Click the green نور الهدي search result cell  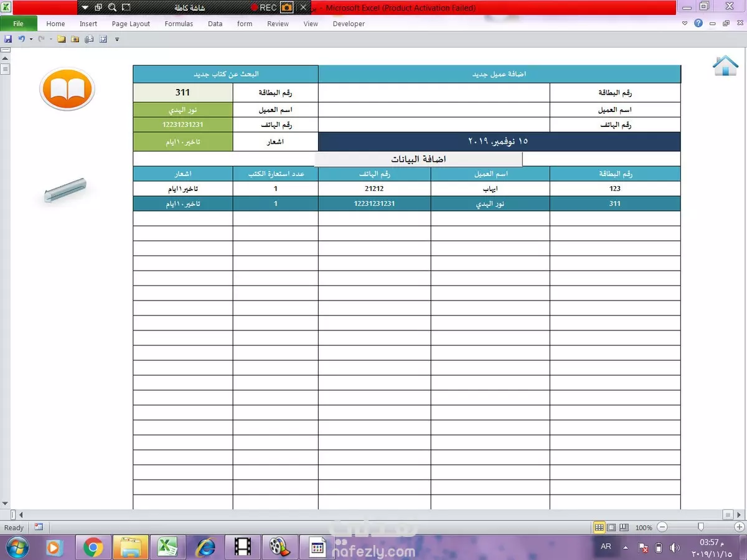tap(182, 110)
